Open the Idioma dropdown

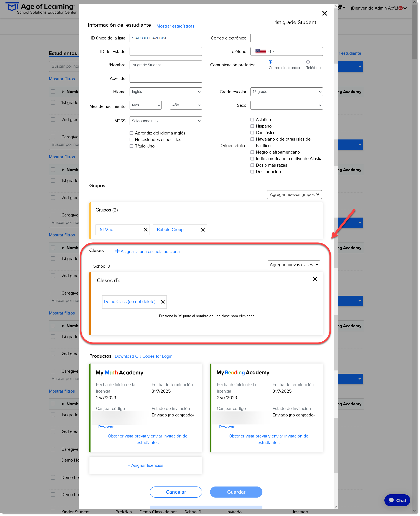click(165, 92)
